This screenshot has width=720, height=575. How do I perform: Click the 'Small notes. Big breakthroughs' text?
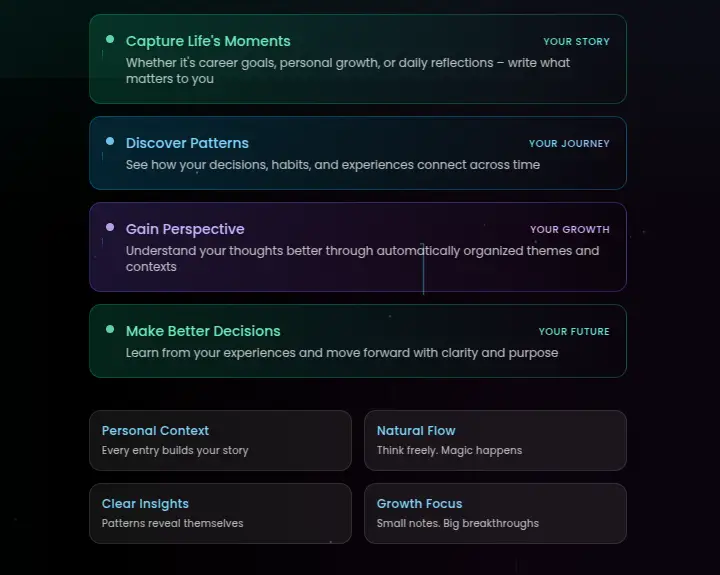[x=458, y=523]
